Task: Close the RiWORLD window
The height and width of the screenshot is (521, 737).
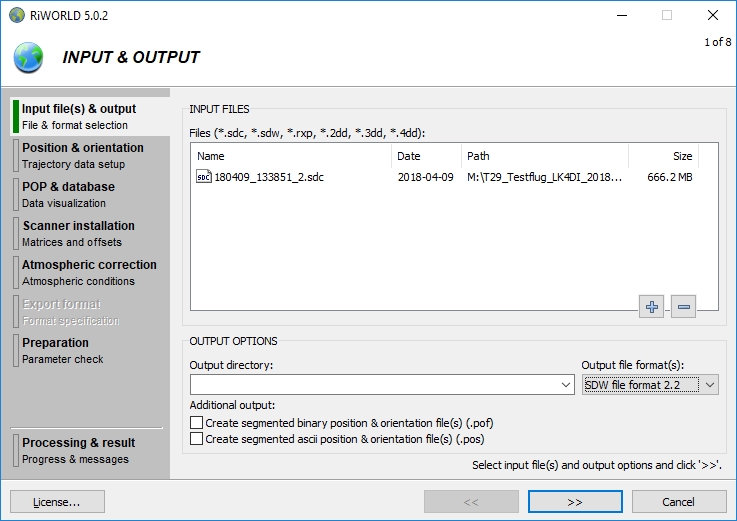Action: [x=713, y=15]
